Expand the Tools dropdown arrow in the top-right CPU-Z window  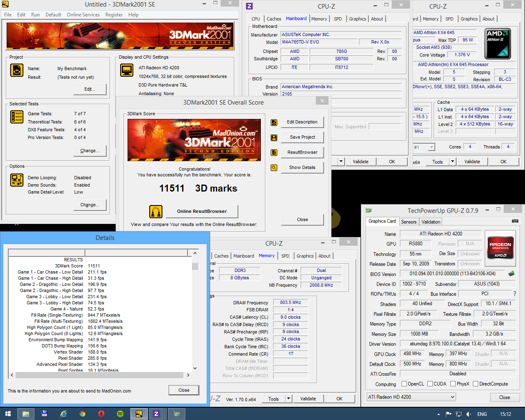point(453,162)
